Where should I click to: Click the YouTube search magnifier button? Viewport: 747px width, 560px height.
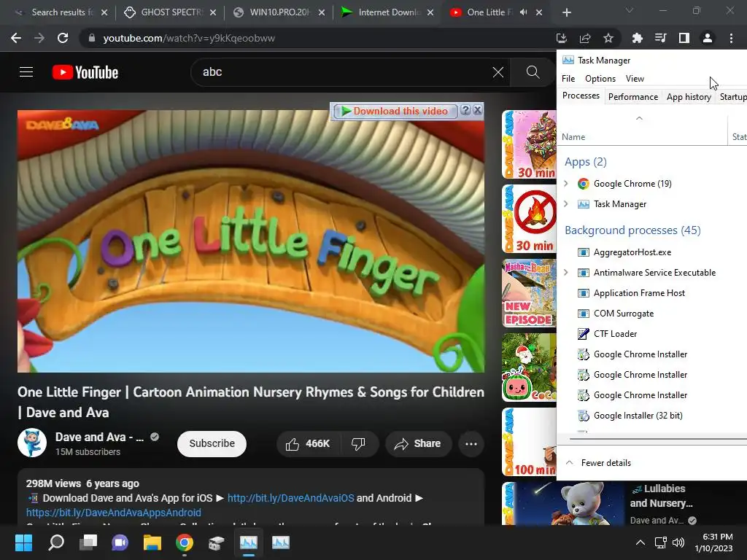tap(533, 72)
